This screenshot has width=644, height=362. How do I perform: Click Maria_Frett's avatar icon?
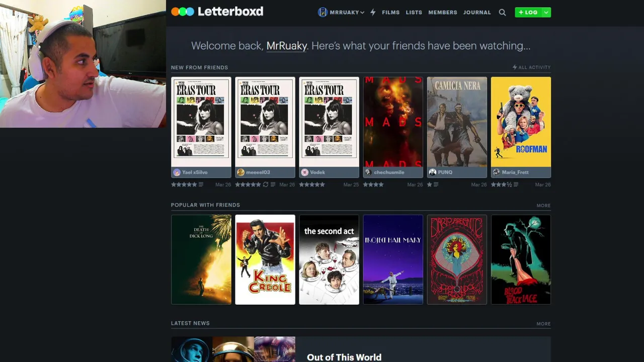pos(496,172)
